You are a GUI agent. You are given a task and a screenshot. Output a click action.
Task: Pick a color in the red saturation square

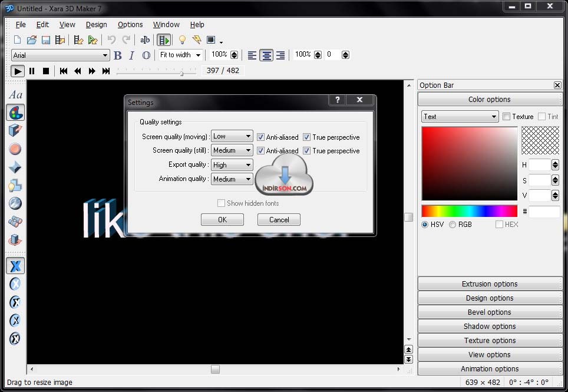pos(470,163)
